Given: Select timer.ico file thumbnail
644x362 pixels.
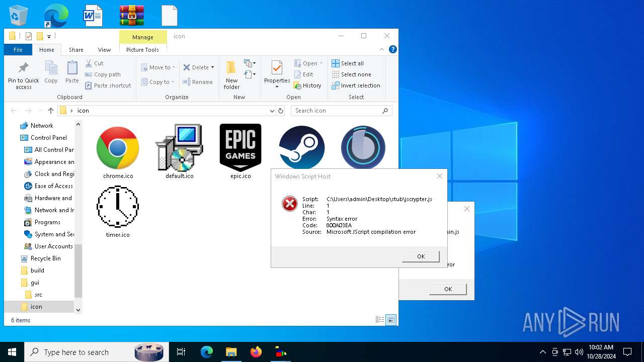Looking at the screenshot, I should point(118,207).
